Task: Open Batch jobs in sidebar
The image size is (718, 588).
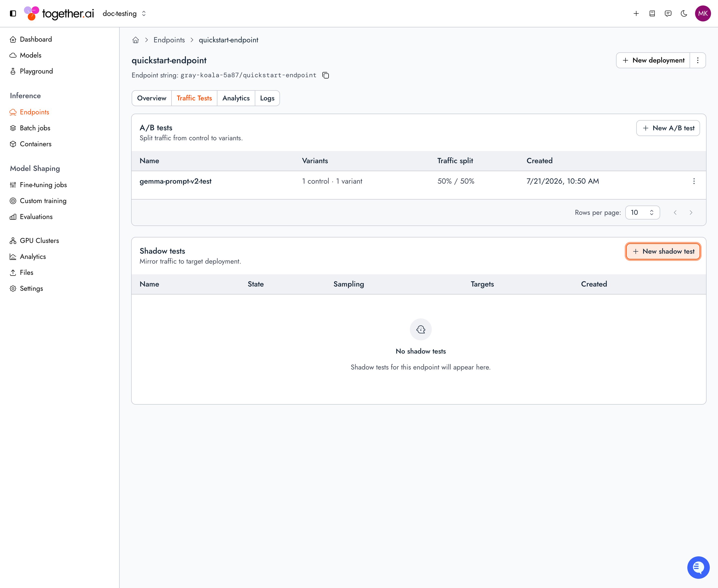Action: (30, 128)
